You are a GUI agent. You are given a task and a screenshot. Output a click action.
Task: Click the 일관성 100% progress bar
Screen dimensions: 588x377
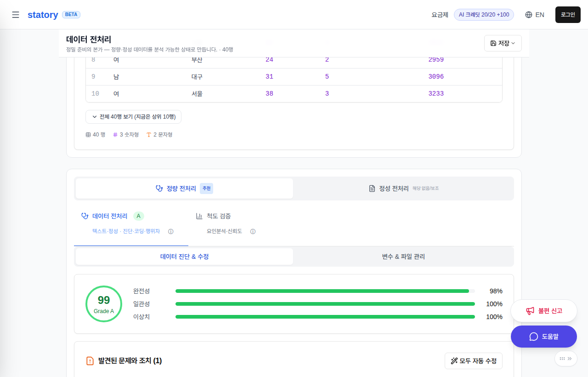[x=325, y=304]
